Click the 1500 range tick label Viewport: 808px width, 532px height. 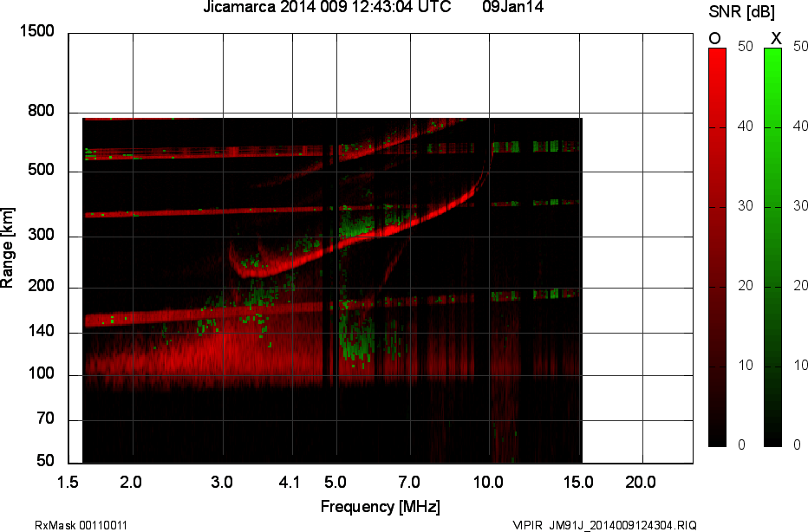(x=37, y=32)
